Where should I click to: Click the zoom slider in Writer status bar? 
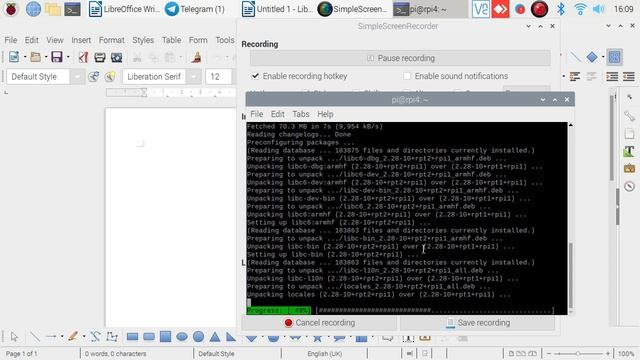[578, 353]
